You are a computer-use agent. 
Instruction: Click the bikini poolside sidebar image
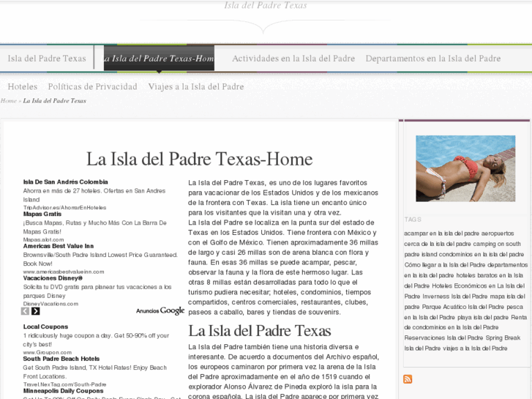tap(465, 168)
